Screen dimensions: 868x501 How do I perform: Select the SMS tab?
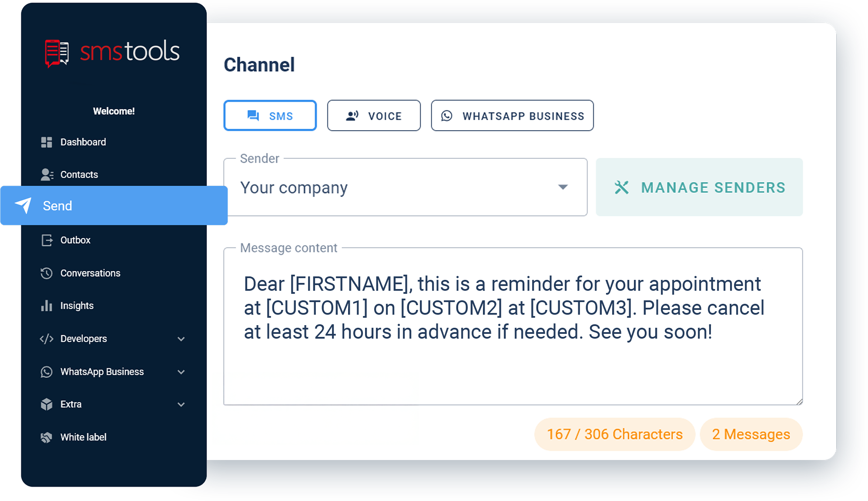271,116
